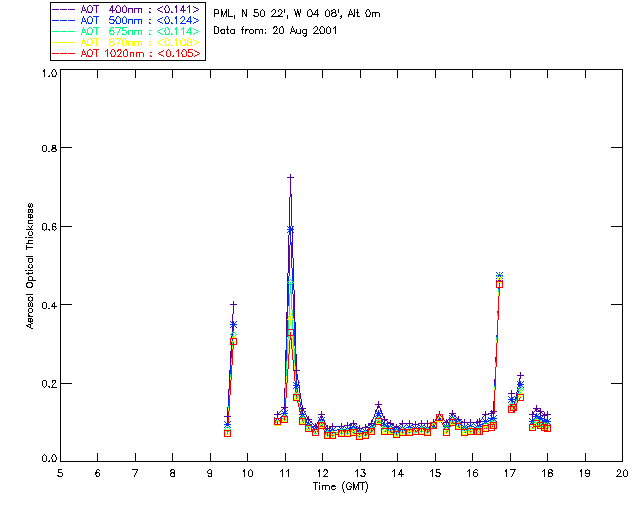The image size is (640, 512).
Task: Click the x-axis tick label 9
Action: tap(210, 473)
